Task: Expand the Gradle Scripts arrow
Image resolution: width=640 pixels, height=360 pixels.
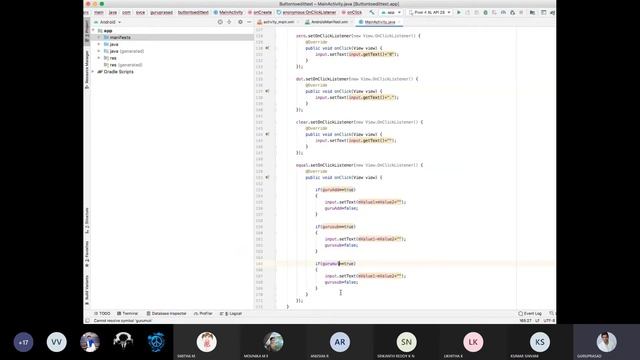Action: pyautogui.click(x=93, y=72)
